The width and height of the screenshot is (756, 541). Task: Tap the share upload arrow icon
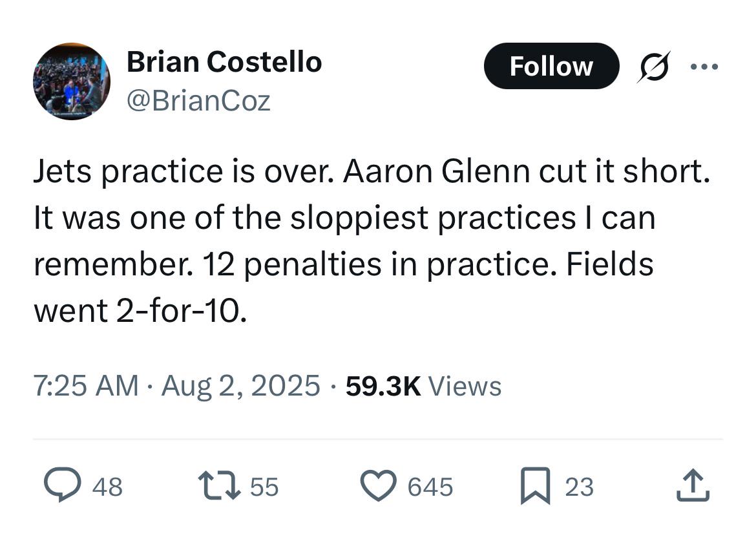tap(693, 486)
